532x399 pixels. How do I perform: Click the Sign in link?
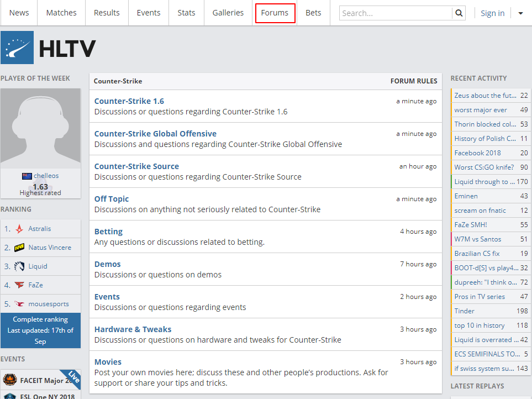(492, 13)
